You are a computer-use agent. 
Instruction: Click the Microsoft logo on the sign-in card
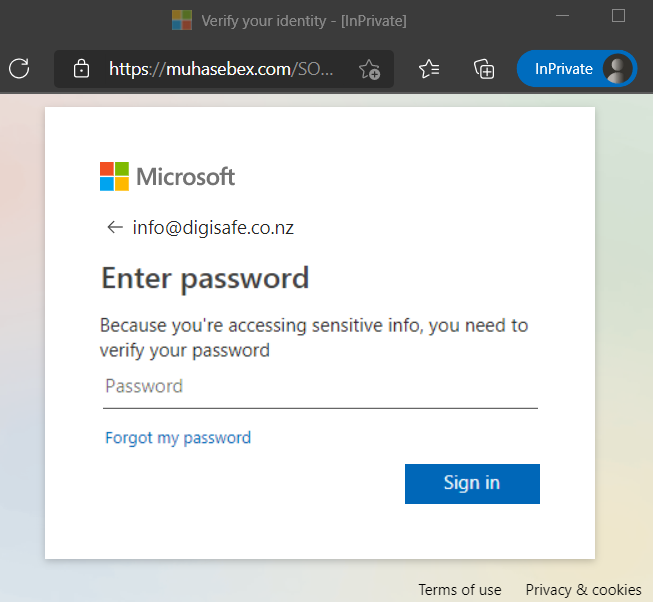[x=167, y=176]
